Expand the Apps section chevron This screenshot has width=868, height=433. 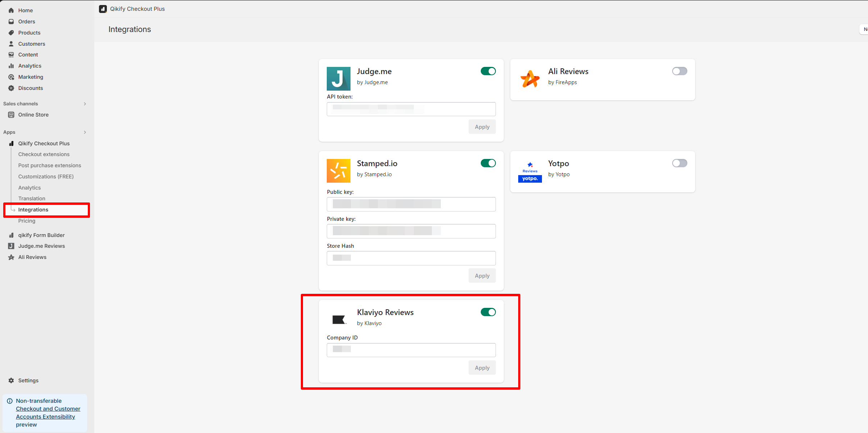pos(85,132)
